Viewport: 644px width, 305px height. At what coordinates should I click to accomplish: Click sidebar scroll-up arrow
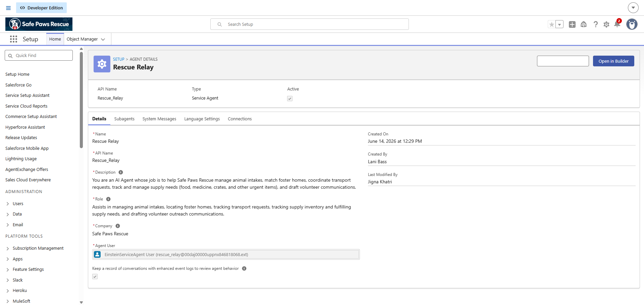pyautogui.click(x=81, y=49)
